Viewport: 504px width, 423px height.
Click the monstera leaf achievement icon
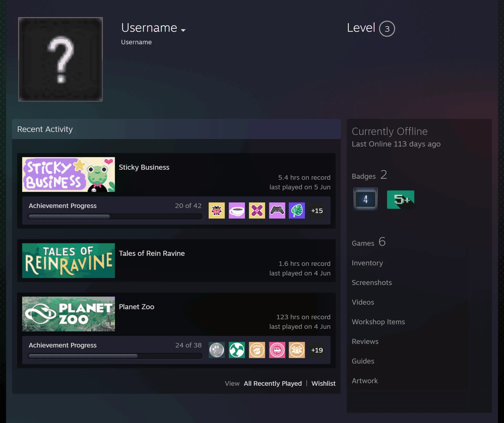click(x=297, y=210)
